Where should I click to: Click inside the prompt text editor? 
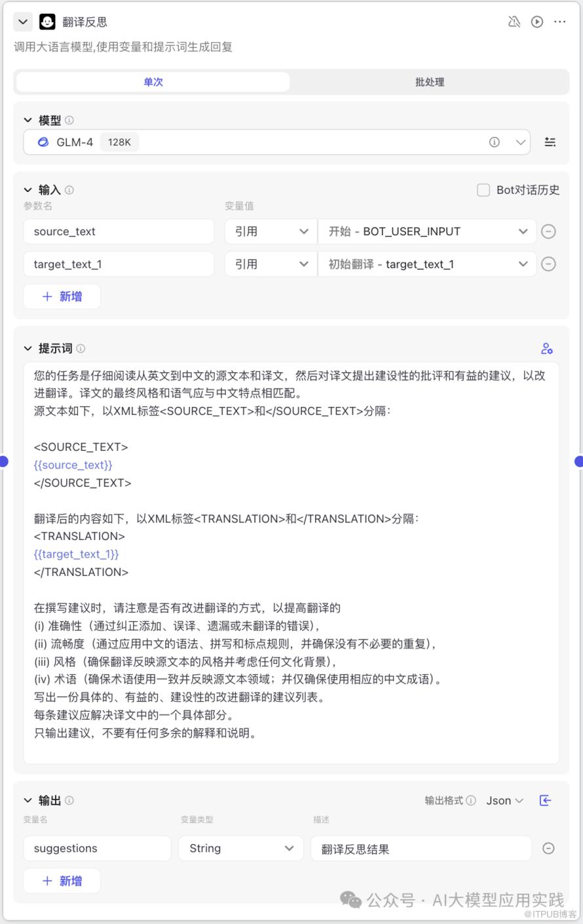(291, 563)
